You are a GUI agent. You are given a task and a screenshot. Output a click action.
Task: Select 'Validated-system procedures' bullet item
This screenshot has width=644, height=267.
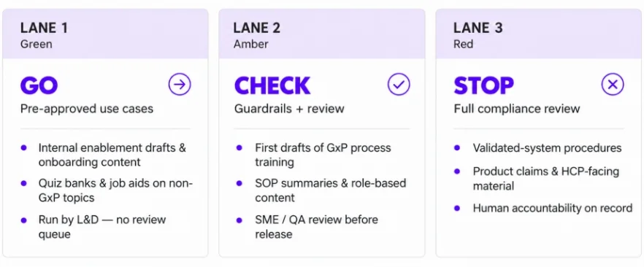pyautogui.click(x=547, y=147)
